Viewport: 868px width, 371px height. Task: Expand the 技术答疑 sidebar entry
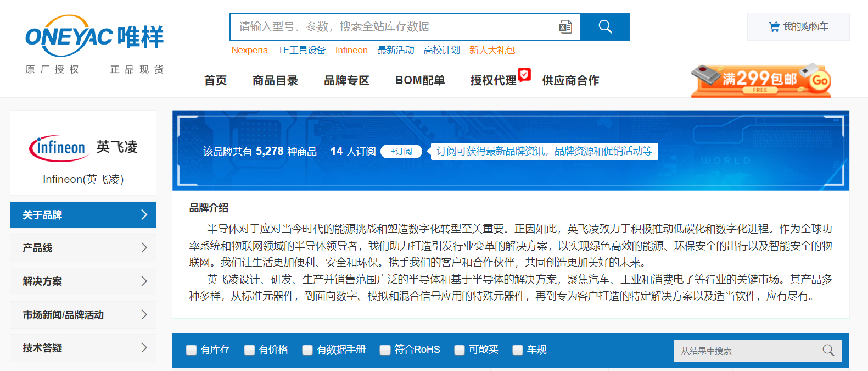(83, 348)
